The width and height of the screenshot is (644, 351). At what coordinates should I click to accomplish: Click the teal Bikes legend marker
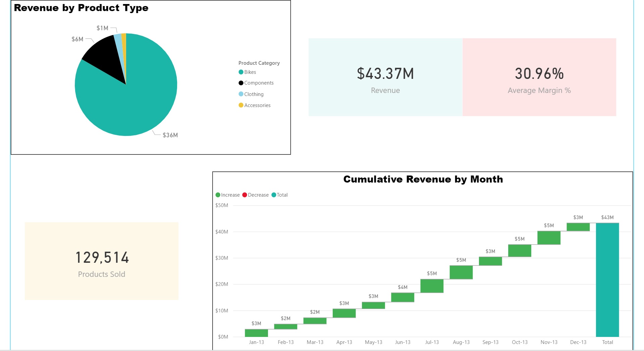click(241, 72)
